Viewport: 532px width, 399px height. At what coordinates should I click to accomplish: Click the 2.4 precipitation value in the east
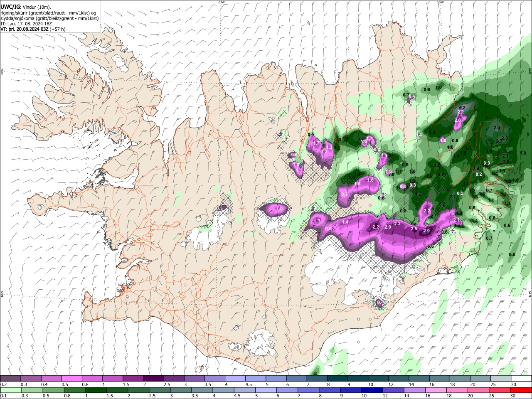[x=476, y=169]
